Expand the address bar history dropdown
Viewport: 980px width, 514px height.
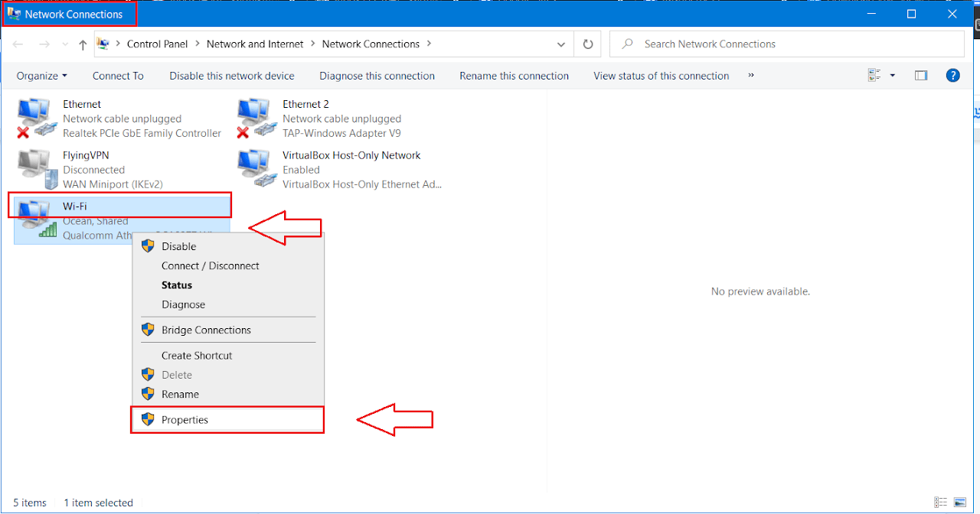point(563,44)
